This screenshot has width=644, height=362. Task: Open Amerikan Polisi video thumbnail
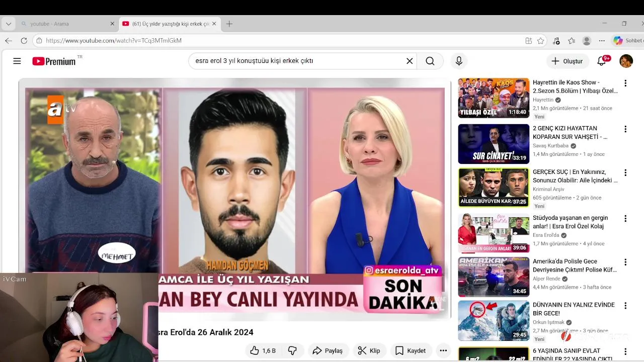point(494,277)
